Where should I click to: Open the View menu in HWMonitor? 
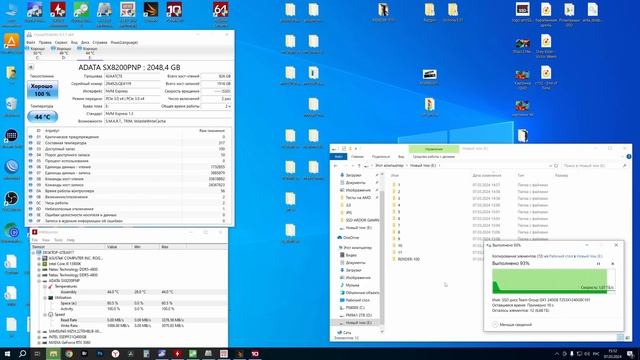(x=46, y=240)
